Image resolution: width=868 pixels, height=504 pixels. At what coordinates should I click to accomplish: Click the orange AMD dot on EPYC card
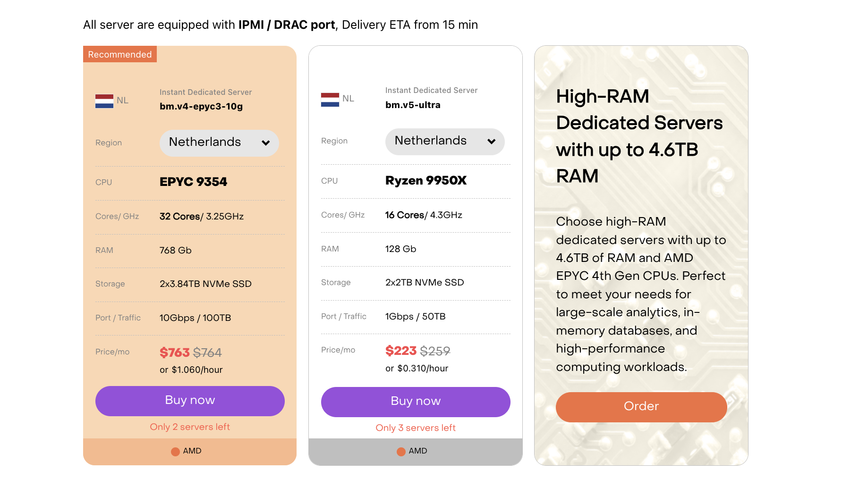coord(175,452)
